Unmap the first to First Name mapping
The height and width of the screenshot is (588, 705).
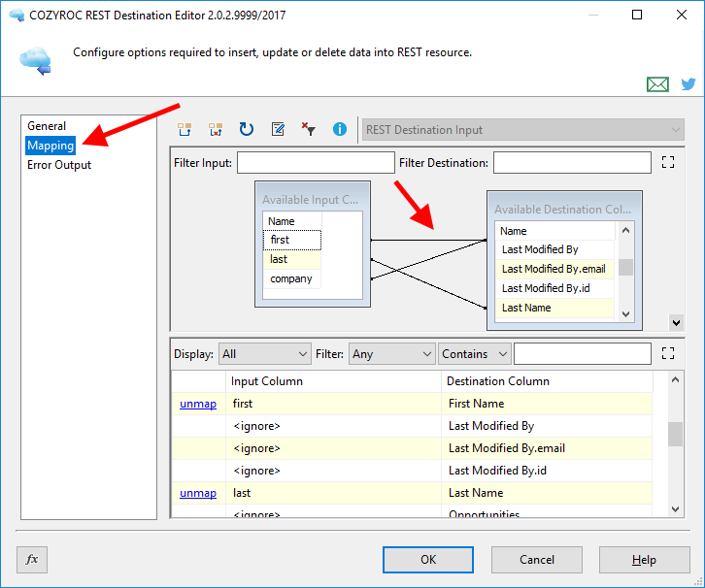[x=198, y=404]
